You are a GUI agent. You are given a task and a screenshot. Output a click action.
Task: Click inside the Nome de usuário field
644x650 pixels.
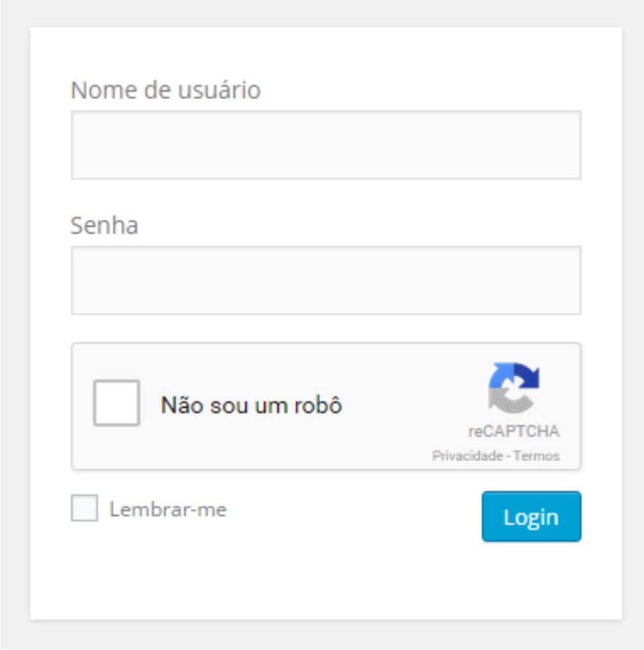[x=326, y=145]
